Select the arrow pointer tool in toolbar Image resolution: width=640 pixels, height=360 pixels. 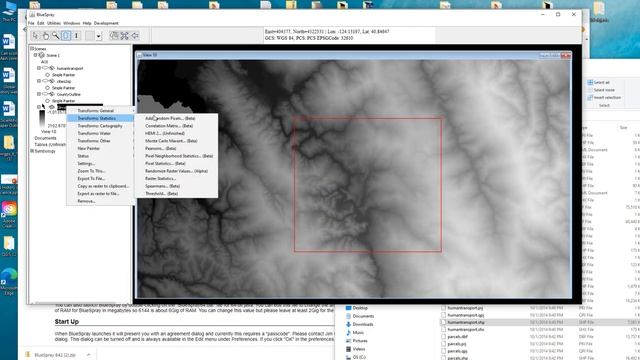pos(36,36)
